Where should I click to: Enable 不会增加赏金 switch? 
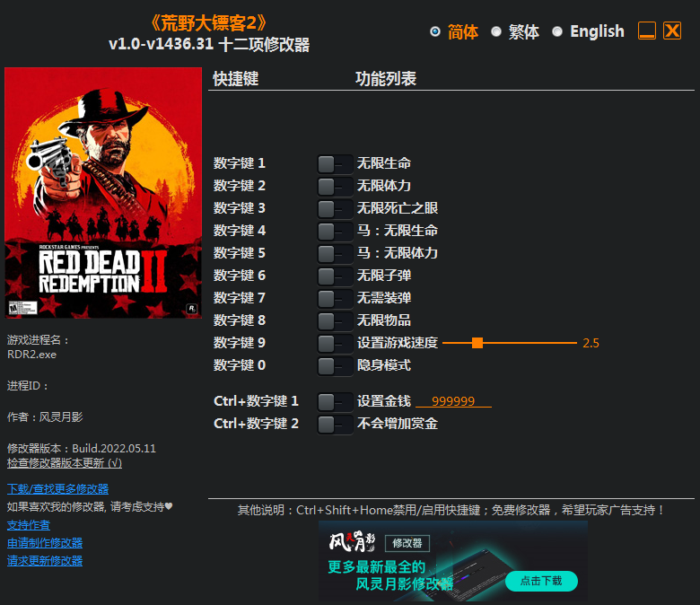click(335, 425)
